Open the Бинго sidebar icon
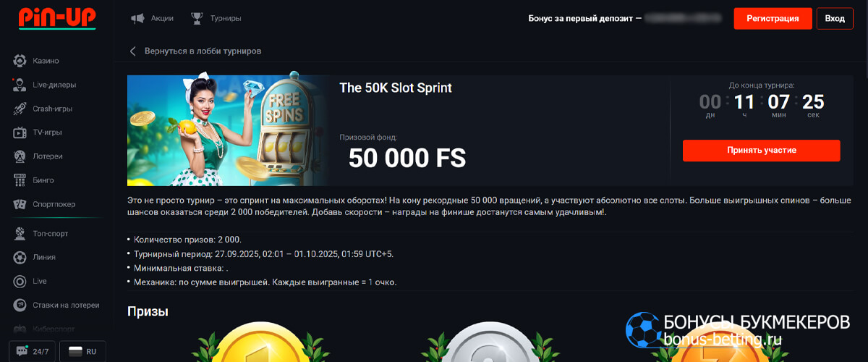This screenshot has width=868, height=362. pyautogui.click(x=20, y=180)
